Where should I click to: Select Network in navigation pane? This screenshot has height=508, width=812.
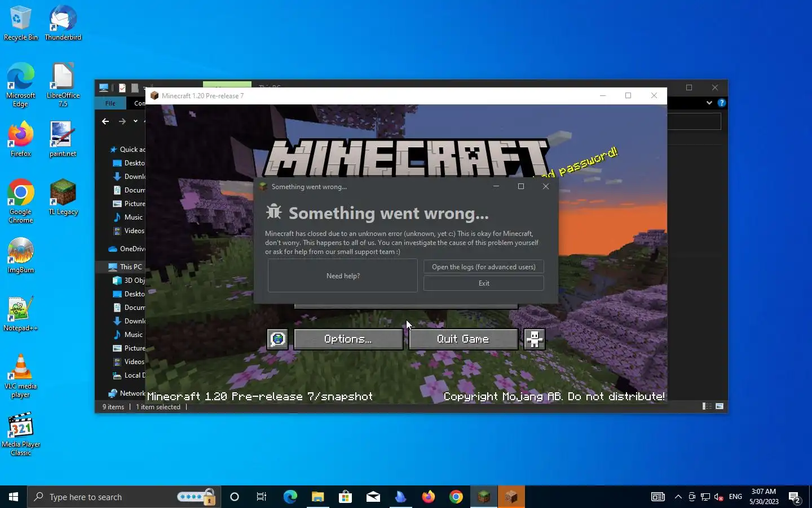click(x=127, y=393)
